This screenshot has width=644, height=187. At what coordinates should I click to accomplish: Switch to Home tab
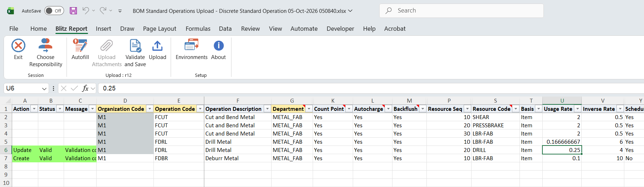39,29
